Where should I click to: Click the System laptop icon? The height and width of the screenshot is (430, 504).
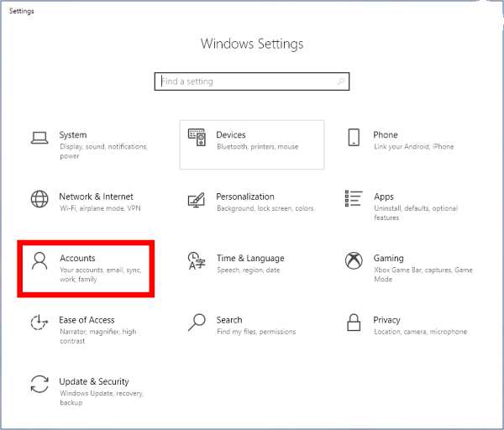[39, 138]
